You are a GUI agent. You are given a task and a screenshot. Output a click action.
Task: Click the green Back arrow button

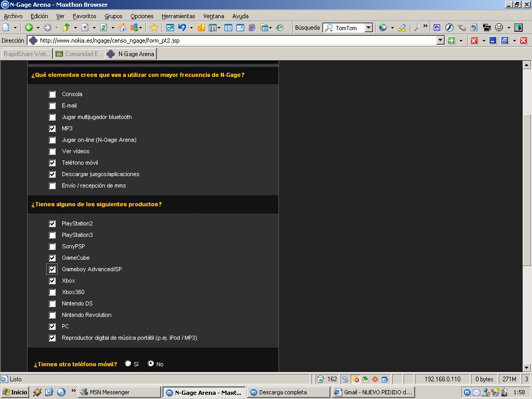[x=29, y=28]
